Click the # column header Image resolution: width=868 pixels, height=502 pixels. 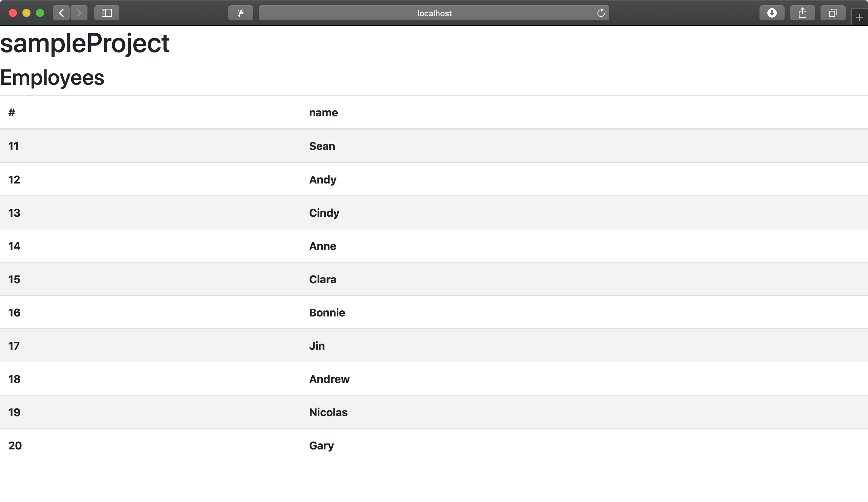(12, 113)
